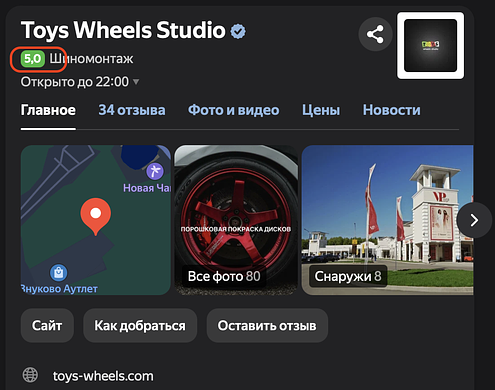
Task: Expand the opening hours dropdown arrow
Action: (136, 81)
